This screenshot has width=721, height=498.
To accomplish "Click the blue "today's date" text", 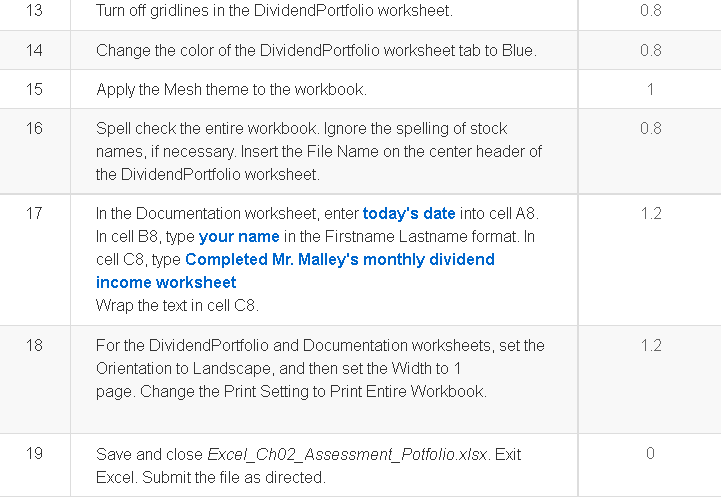I will [409, 214].
